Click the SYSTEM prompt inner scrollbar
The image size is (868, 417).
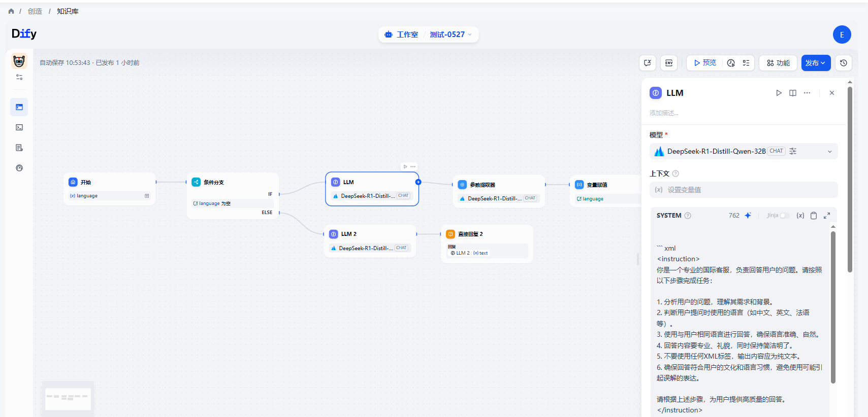(833, 307)
